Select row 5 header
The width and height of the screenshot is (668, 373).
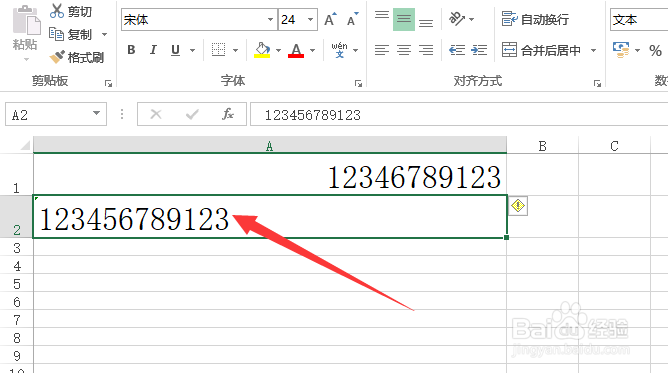click(16, 283)
